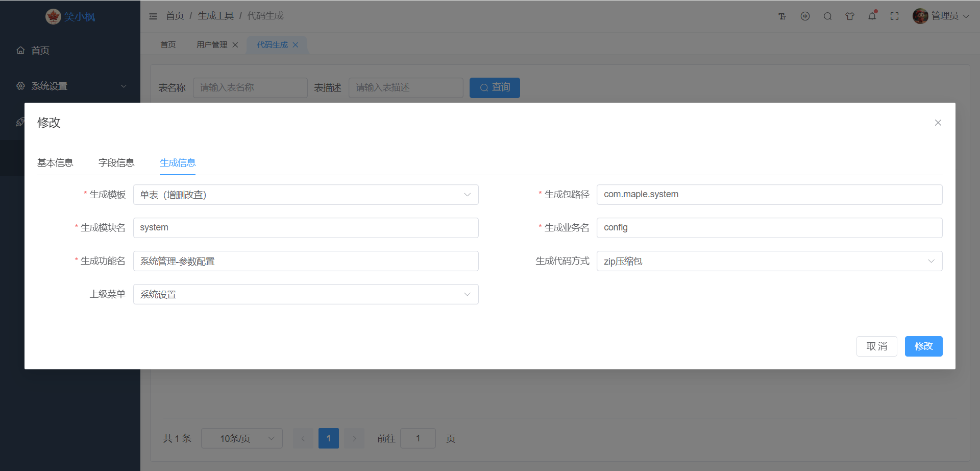Close the 用户管理 tab
The width and height of the screenshot is (980, 471).
click(235, 45)
